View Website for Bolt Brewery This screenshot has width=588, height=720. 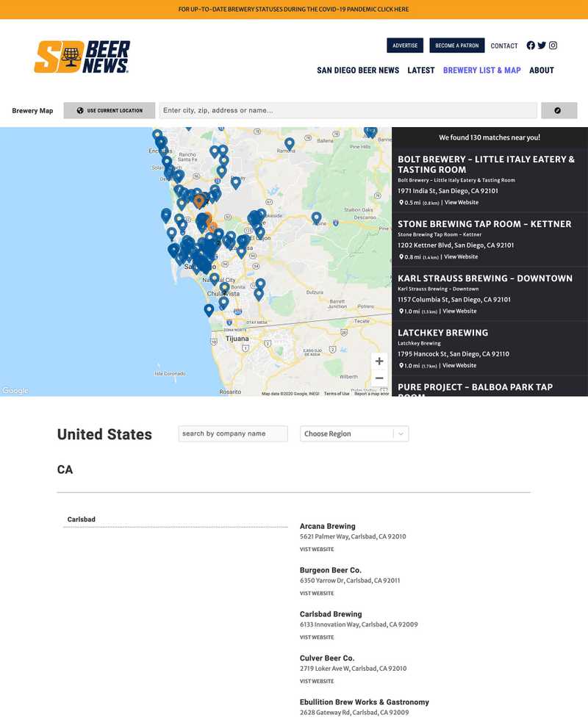462,203
